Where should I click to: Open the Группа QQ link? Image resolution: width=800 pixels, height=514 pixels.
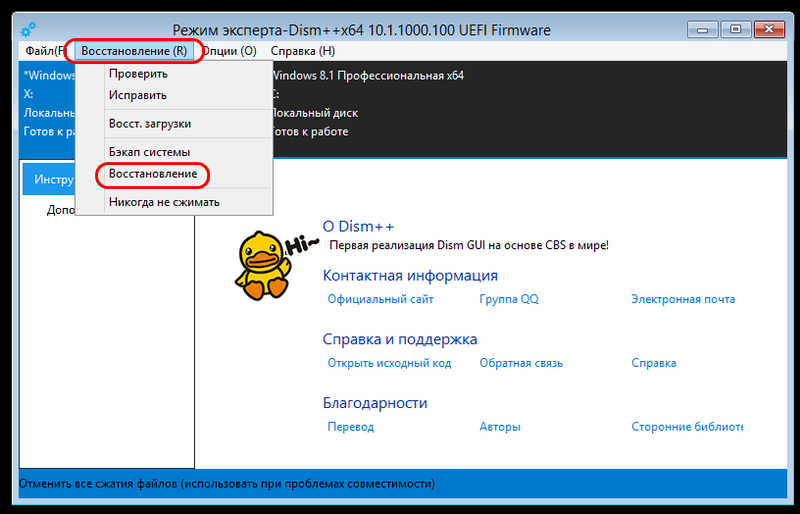509,299
